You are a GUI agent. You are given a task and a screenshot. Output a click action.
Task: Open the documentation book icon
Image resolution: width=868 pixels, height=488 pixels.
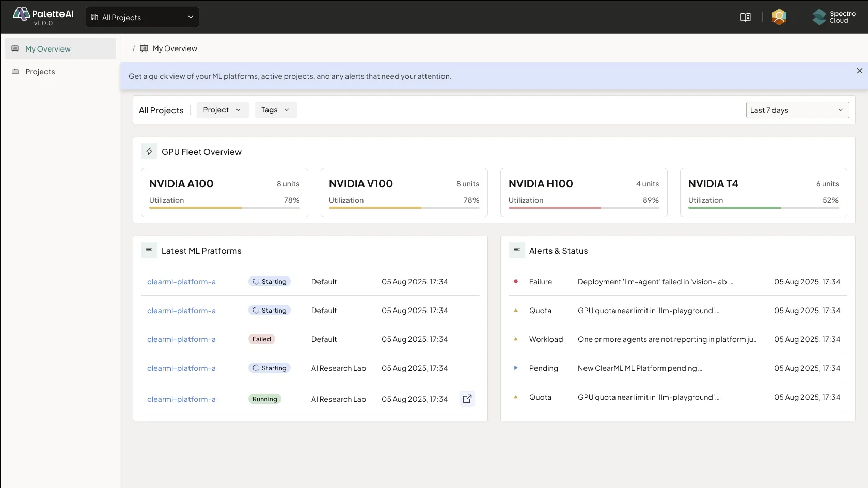(x=745, y=17)
